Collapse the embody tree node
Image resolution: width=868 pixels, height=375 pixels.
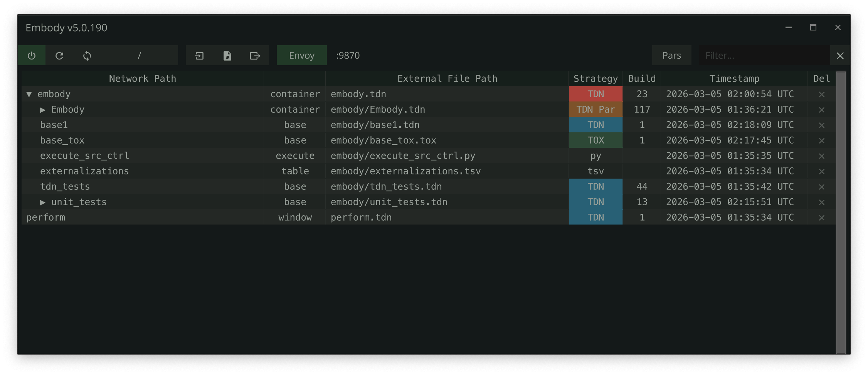coord(29,94)
